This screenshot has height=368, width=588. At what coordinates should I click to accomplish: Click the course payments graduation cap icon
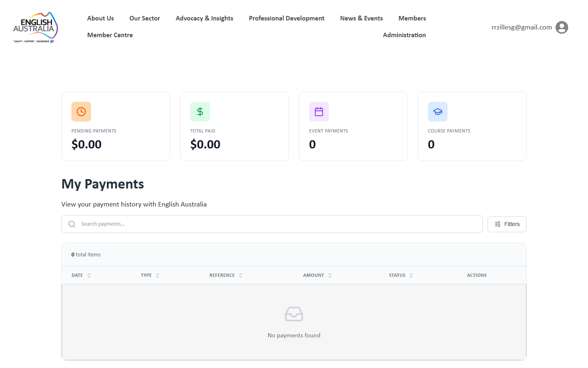438,112
